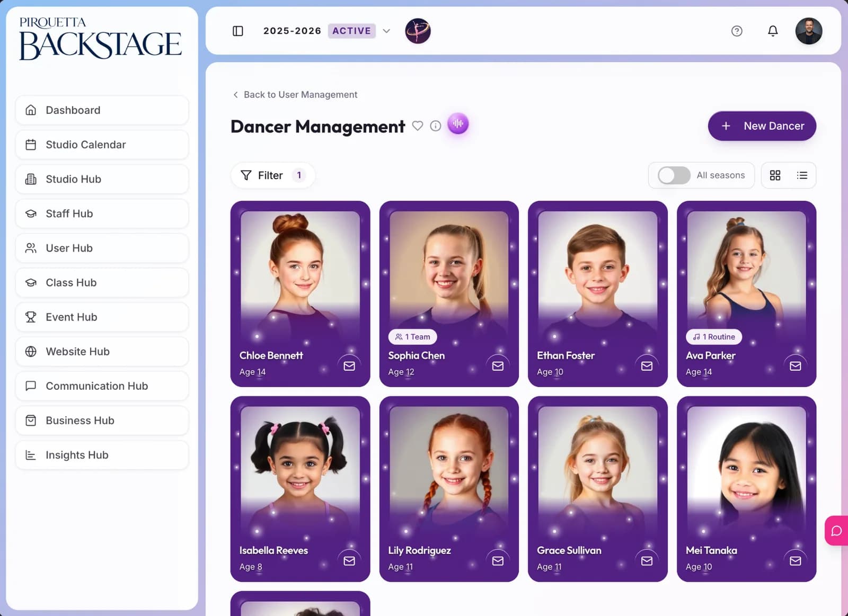Open the info icon beside Dancer Management
Image resolution: width=848 pixels, height=616 pixels.
(x=435, y=126)
